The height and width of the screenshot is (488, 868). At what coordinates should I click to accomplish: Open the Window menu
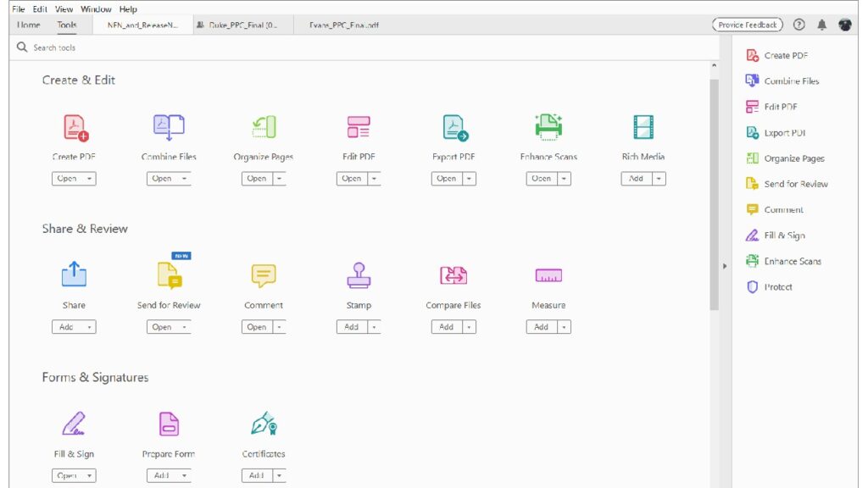point(96,8)
